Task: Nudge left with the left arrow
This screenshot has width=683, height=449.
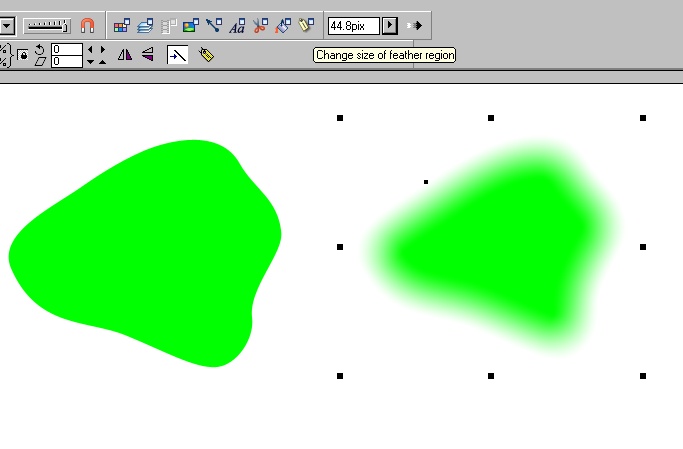Action: (90, 50)
